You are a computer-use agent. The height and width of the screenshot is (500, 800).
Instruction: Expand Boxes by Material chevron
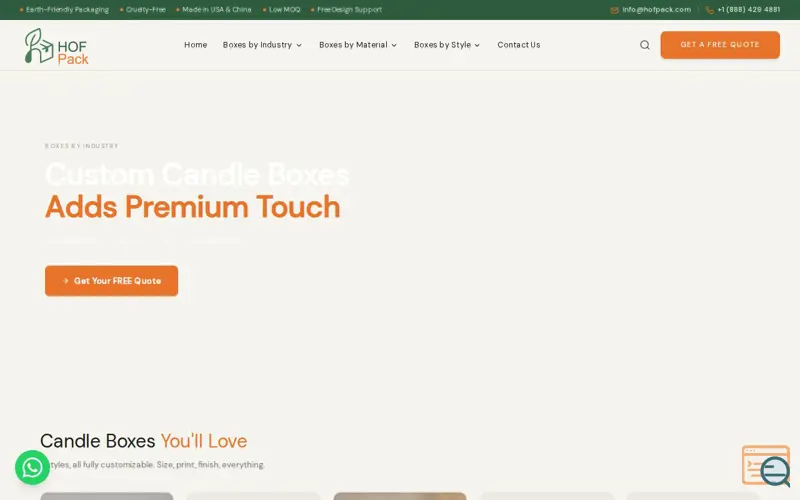[394, 45]
